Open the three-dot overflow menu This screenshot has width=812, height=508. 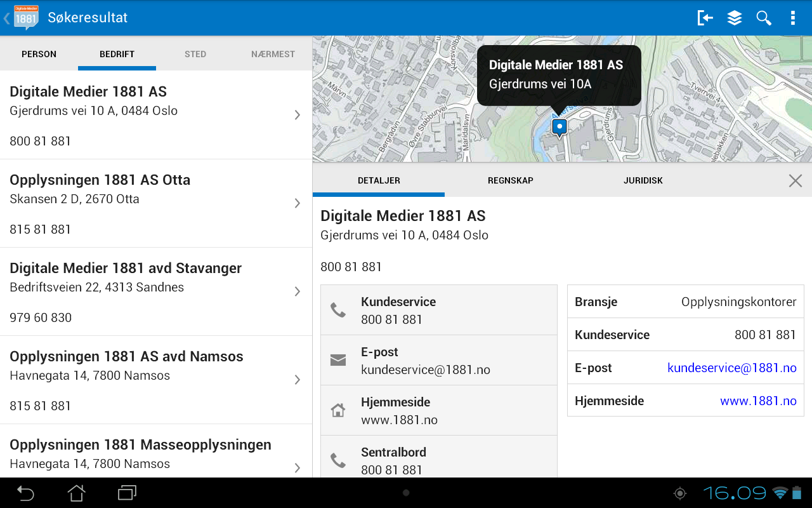(x=793, y=18)
